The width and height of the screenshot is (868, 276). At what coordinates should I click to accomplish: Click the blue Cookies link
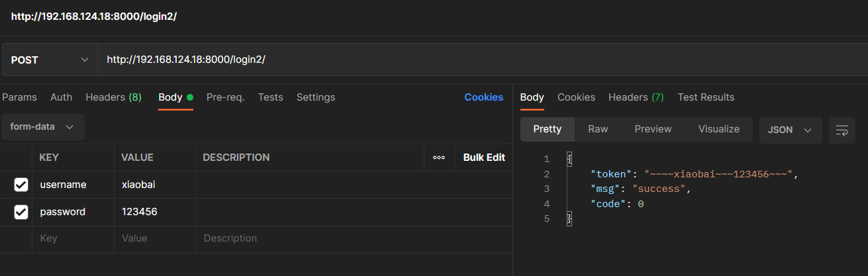point(483,97)
